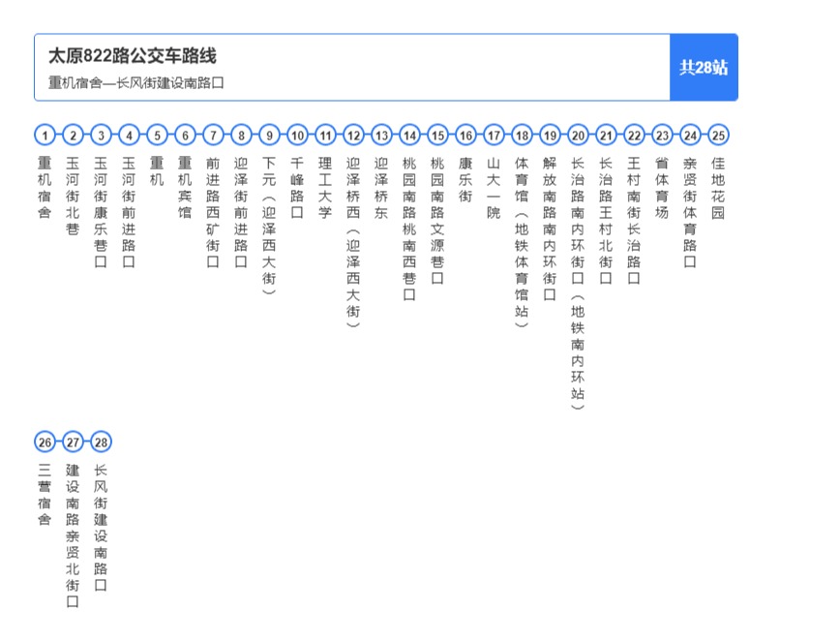Click station circle number 11
Screen dimensions: 840x641
(x=326, y=135)
